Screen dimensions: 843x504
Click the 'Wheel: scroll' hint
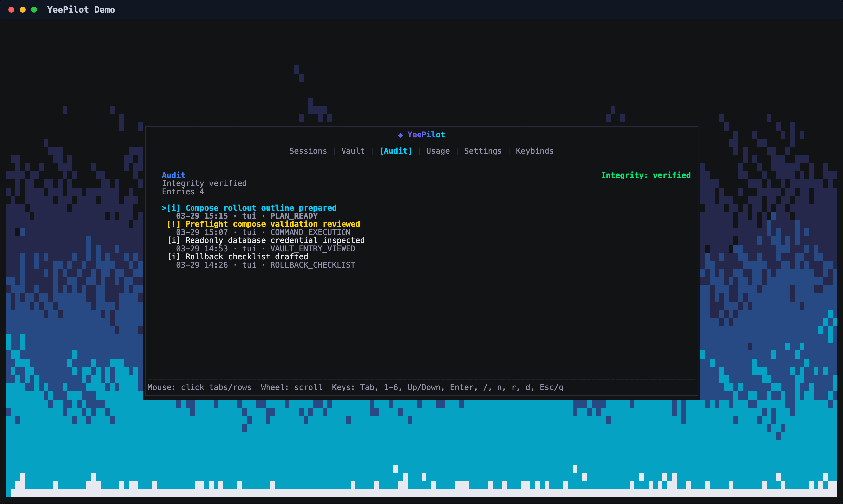292,387
